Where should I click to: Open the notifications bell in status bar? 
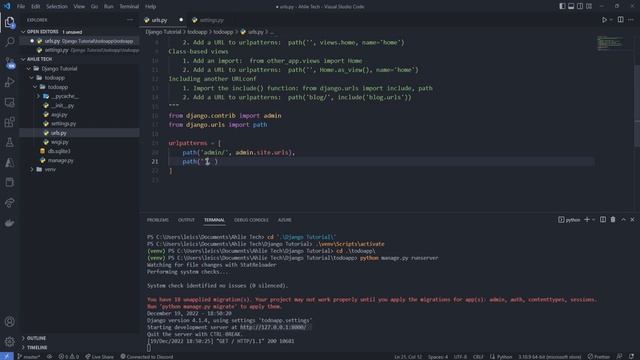click(x=631, y=356)
